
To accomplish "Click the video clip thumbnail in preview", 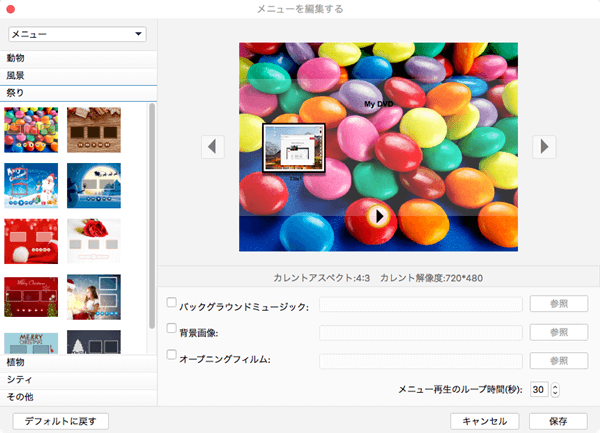I will coord(293,147).
